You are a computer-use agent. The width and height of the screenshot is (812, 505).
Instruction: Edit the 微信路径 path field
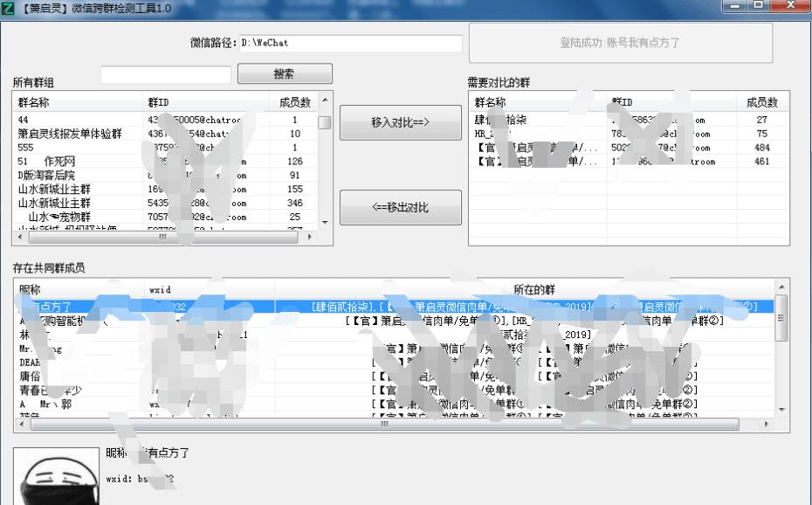[351, 43]
